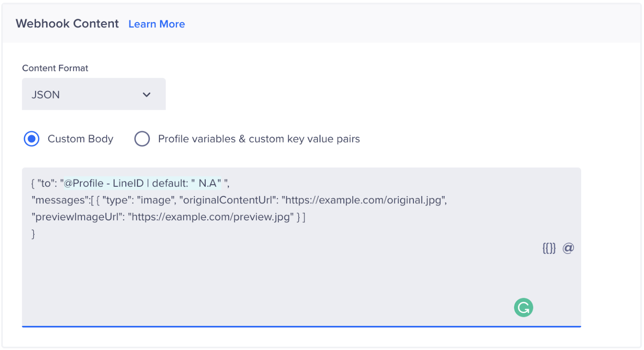Click the Content Format label
The width and height of the screenshot is (644, 350).
point(55,68)
